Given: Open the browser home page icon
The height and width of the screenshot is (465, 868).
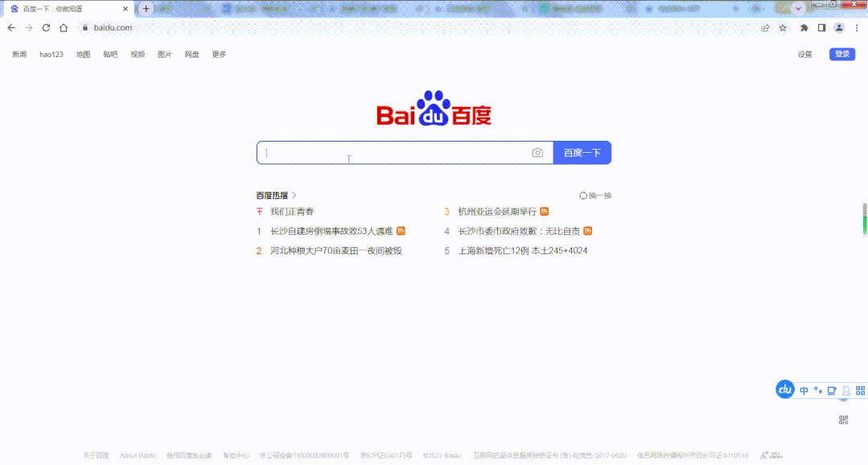Looking at the screenshot, I should (64, 27).
